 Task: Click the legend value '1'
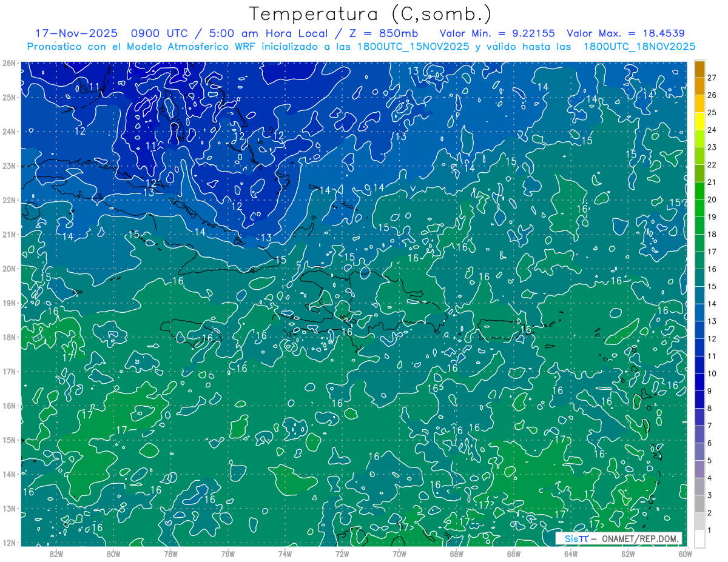point(710,530)
